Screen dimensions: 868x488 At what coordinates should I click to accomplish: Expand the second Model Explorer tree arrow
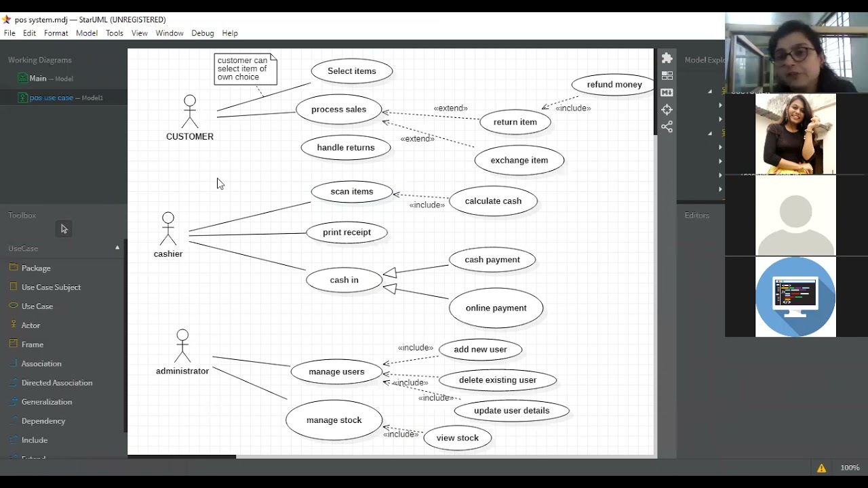720,105
